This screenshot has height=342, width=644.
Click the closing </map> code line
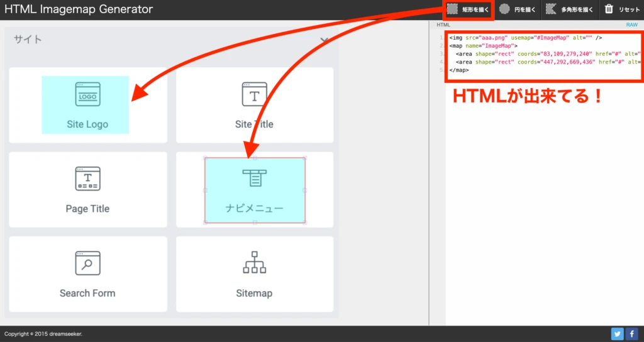tap(458, 70)
